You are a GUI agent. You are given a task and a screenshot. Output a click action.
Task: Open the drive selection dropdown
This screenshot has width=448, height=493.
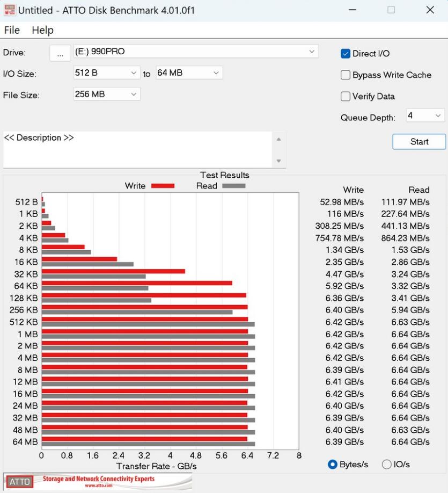196,52
